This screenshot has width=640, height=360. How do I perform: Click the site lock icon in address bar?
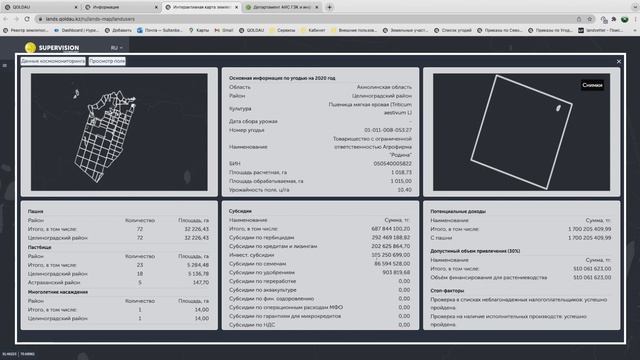pyautogui.click(x=40, y=19)
